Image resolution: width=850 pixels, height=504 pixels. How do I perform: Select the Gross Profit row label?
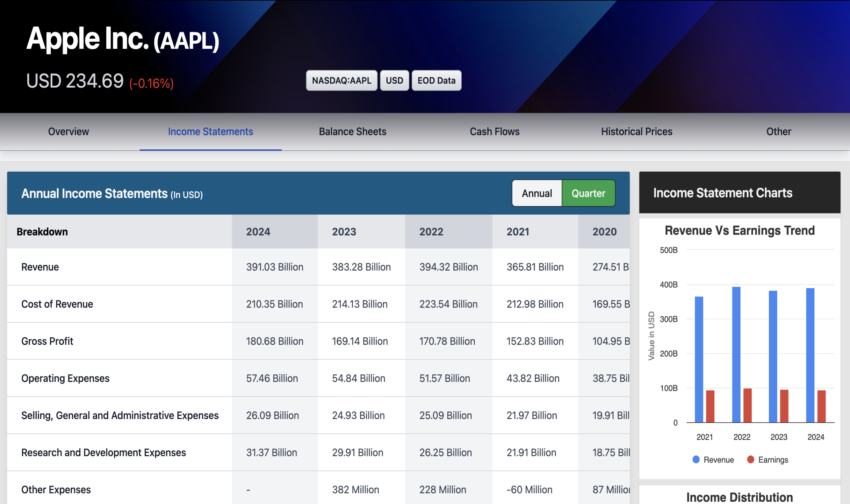tap(47, 341)
